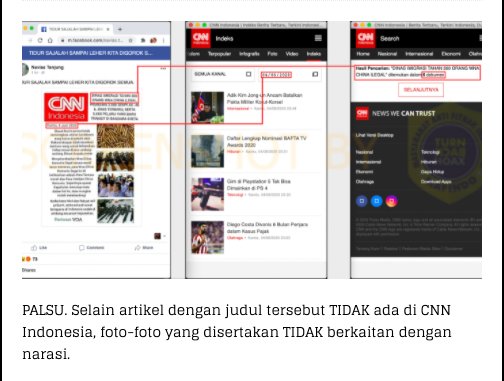This screenshot has height=381, width=504.
Task: Click the CNN logo on Search page
Action: pyautogui.click(x=366, y=38)
